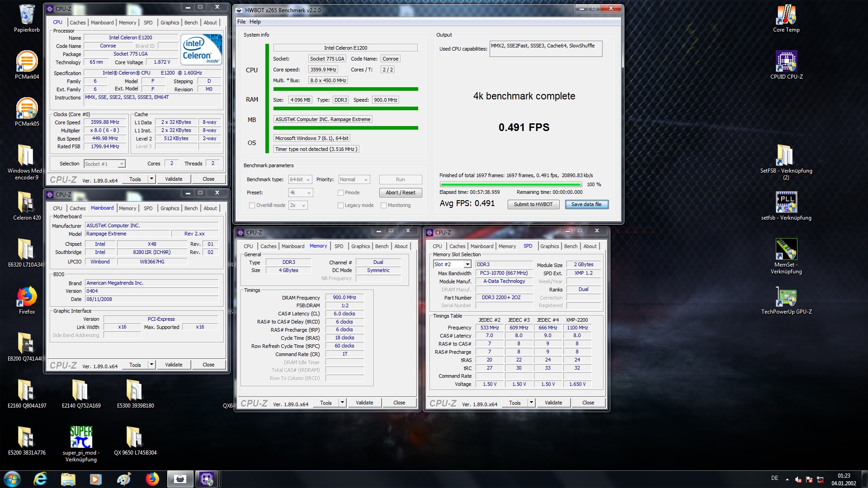Toggle the Monitoring checkbox
Screen dimensions: 868x488
[383, 205]
